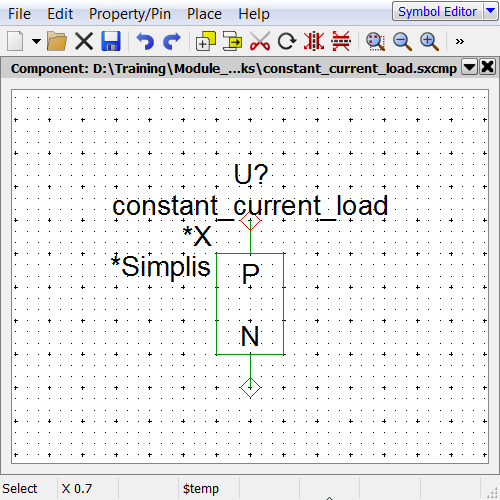
Task: Save the symbol with the floppy disk icon
Action: tap(111, 41)
